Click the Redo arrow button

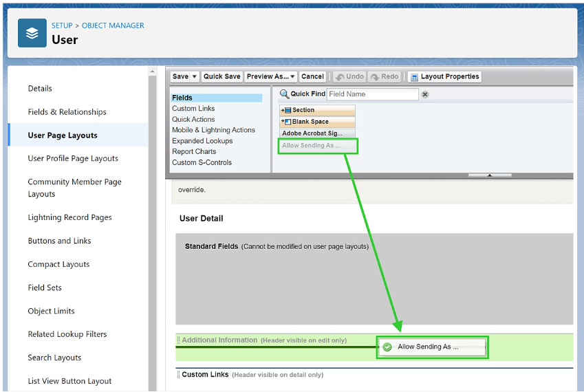(x=384, y=77)
